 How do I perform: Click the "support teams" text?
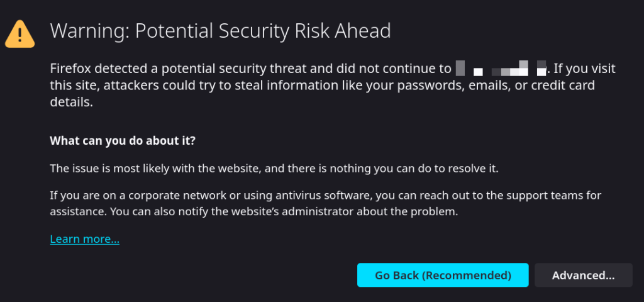[518, 195]
